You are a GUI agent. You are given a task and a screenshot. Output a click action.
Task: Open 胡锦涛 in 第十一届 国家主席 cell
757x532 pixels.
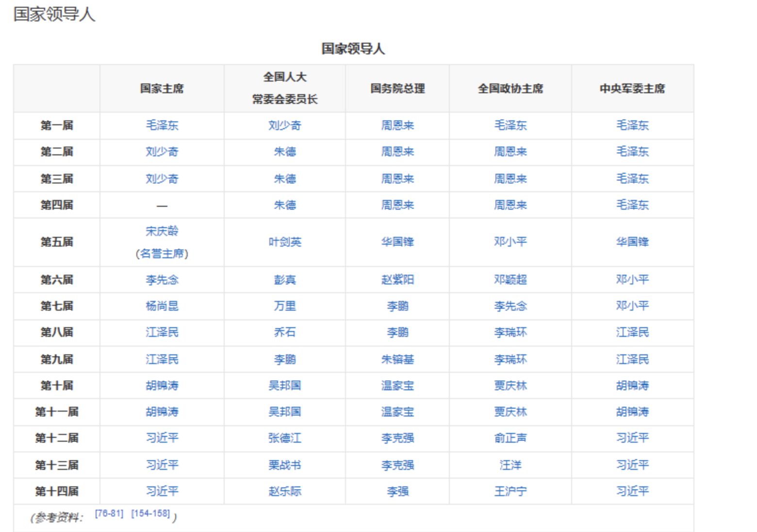162,412
